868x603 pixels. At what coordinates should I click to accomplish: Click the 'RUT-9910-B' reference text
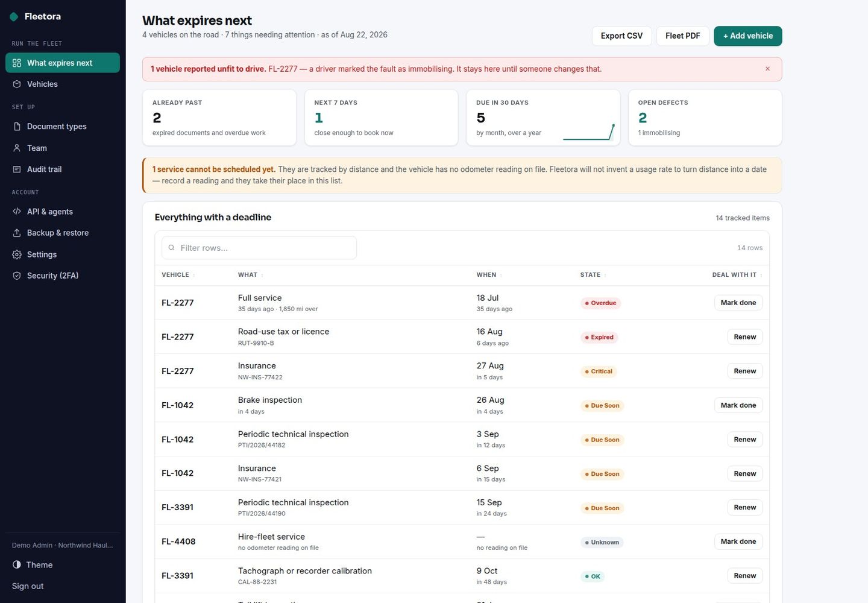click(x=256, y=343)
